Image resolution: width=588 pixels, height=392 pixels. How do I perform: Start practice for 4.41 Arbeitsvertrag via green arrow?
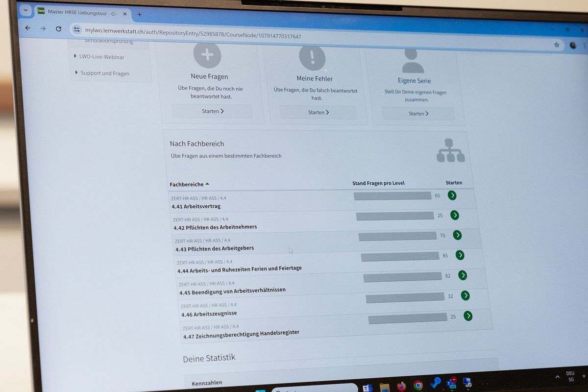[x=452, y=196]
